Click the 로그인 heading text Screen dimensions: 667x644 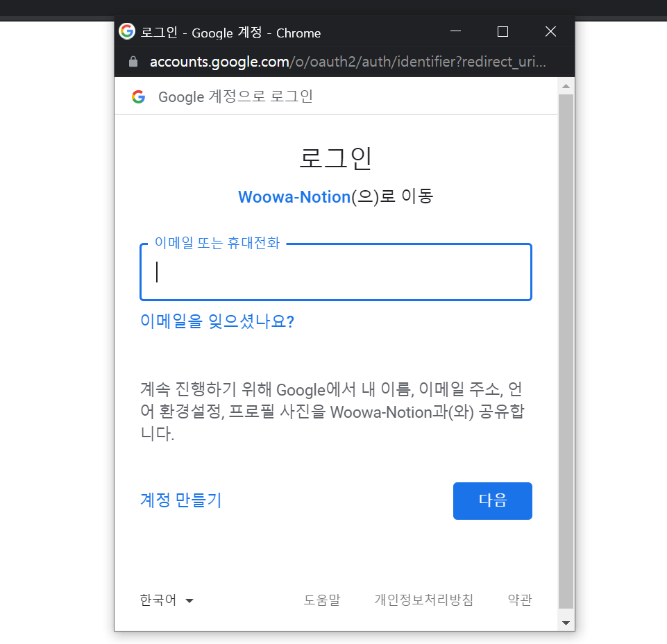click(336, 158)
